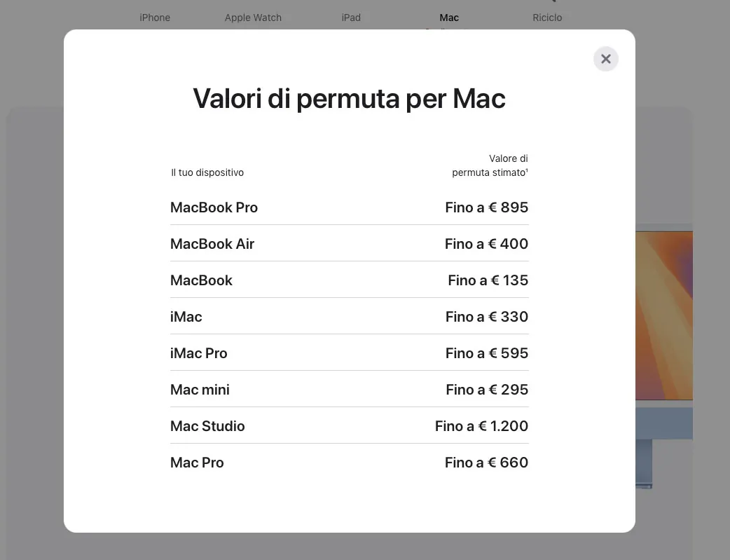Click the 'Il tuo dispositivo' column header

tap(207, 172)
